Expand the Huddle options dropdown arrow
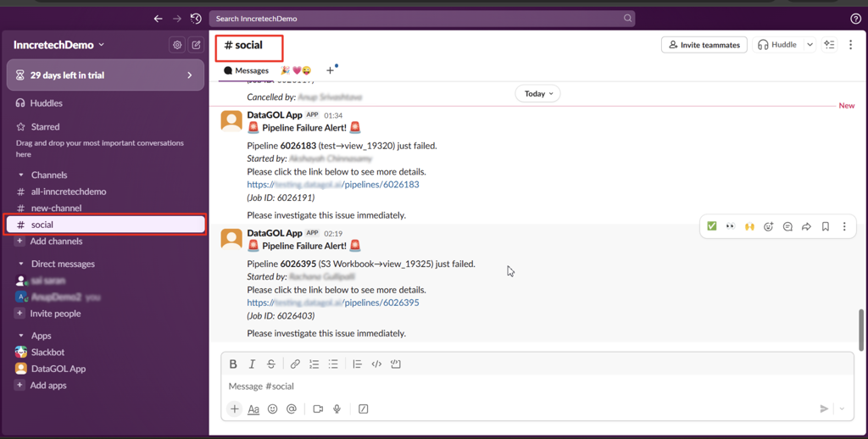 810,45
